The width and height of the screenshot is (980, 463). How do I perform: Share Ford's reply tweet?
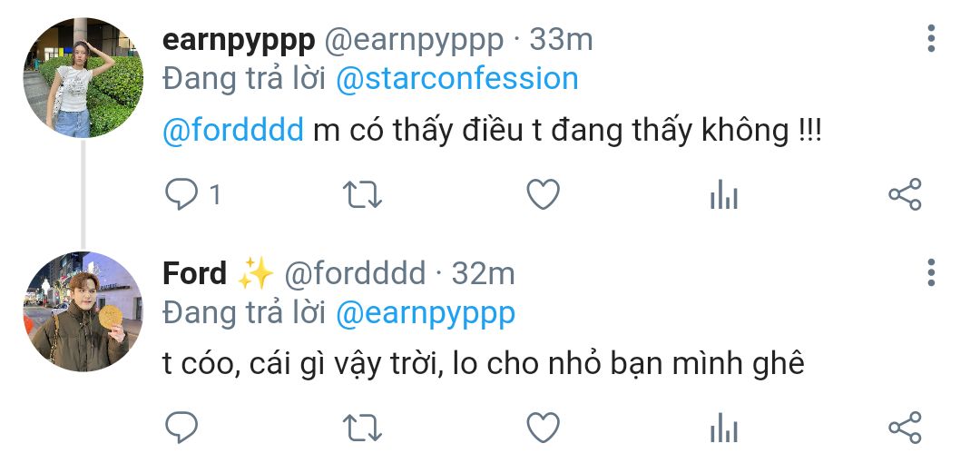point(905,428)
